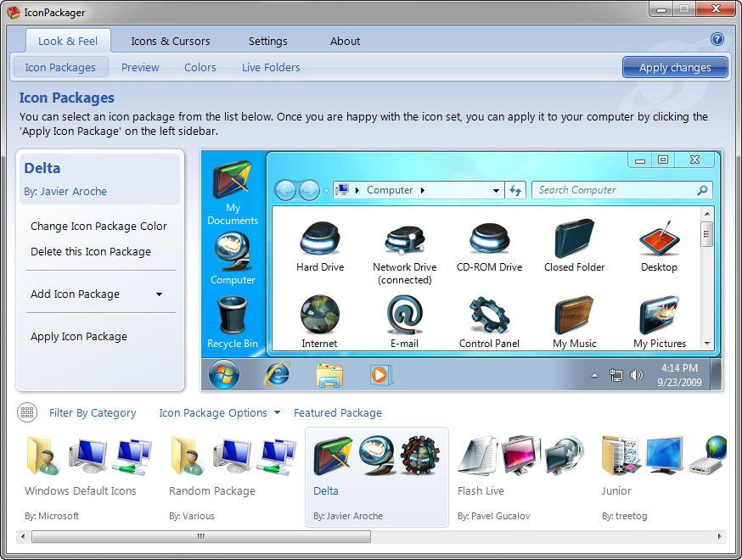Click the Internet globe icon in preview
742x560 pixels.
click(x=319, y=316)
